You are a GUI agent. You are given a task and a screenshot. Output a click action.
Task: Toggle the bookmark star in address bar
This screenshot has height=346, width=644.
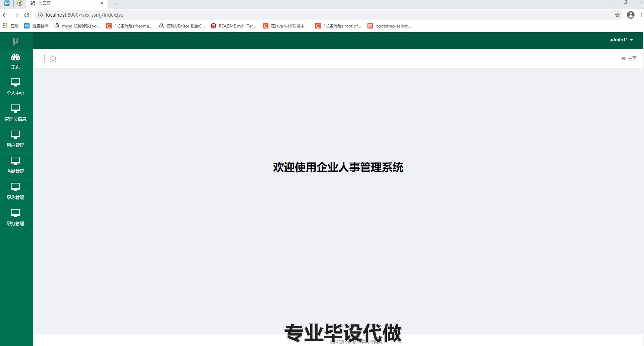coord(617,15)
